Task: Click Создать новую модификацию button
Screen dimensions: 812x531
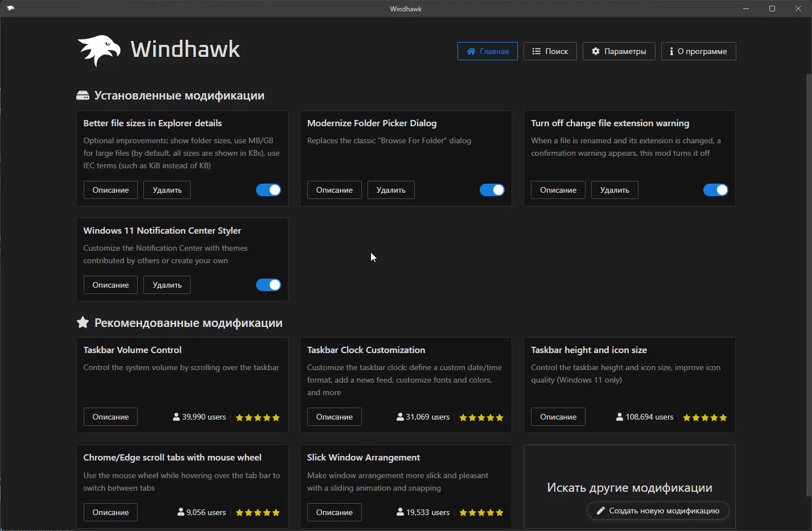Action: tap(658, 511)
